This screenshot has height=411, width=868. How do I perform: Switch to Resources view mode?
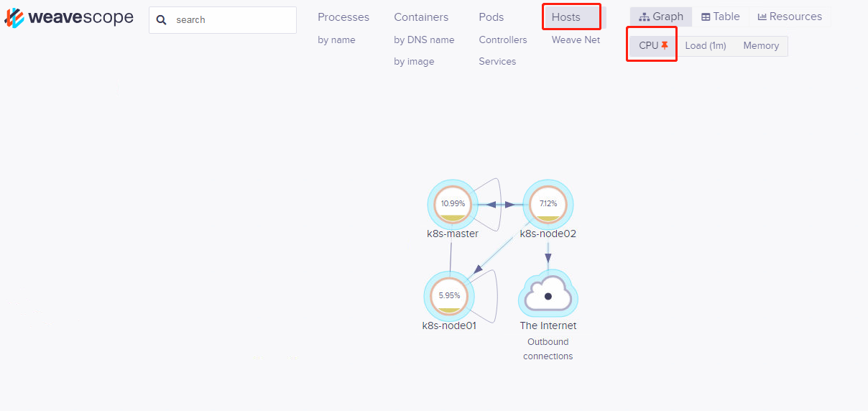tap(790, 17)
